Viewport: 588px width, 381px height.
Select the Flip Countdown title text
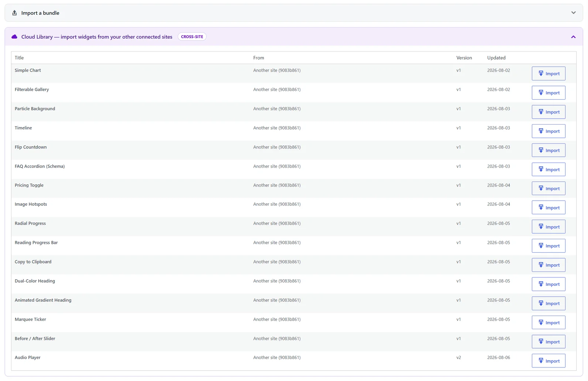(x=31, y=147)
